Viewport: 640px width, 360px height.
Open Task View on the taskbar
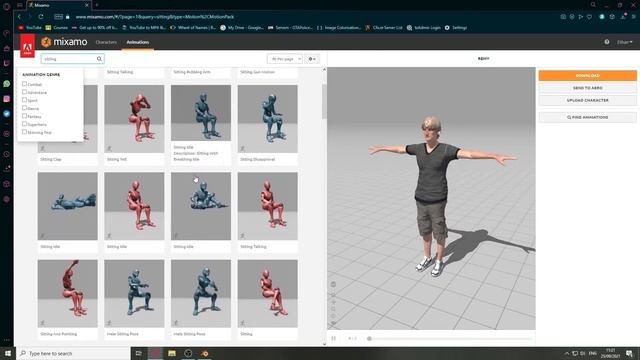click(x=138, y=353)
